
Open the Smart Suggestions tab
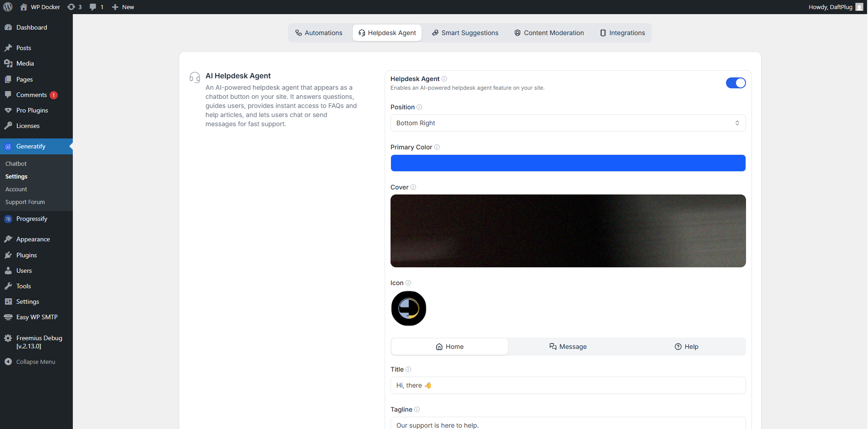click(x=465, y=33)
